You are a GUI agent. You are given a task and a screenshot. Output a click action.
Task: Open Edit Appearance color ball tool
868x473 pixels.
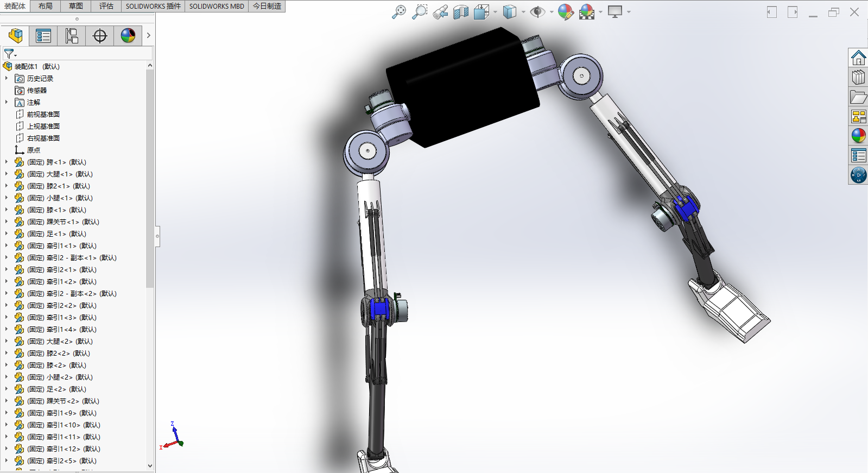566,12
